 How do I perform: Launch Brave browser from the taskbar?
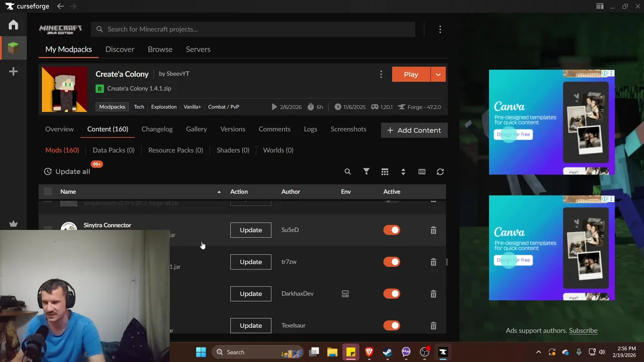coord(369,352)
